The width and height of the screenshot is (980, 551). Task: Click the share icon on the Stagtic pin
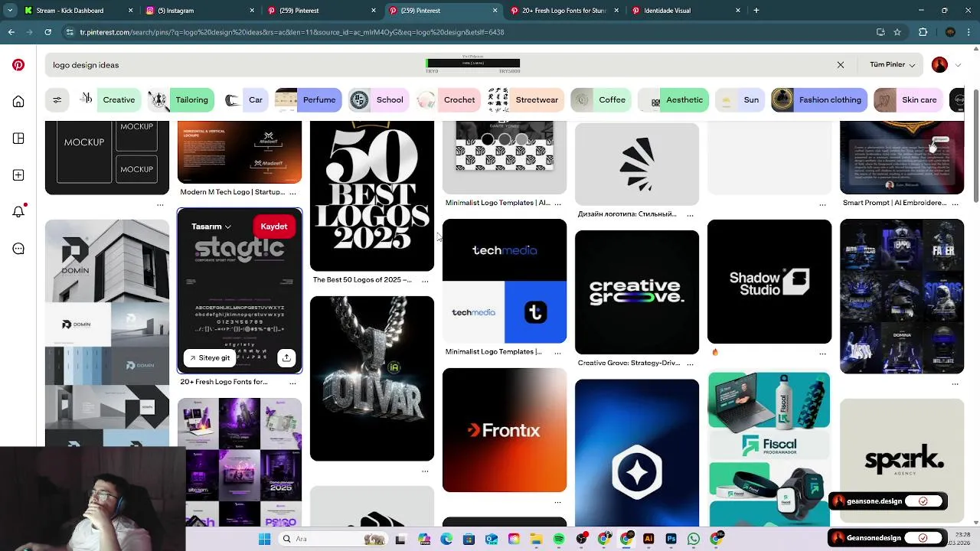click(x=286, y=357)
